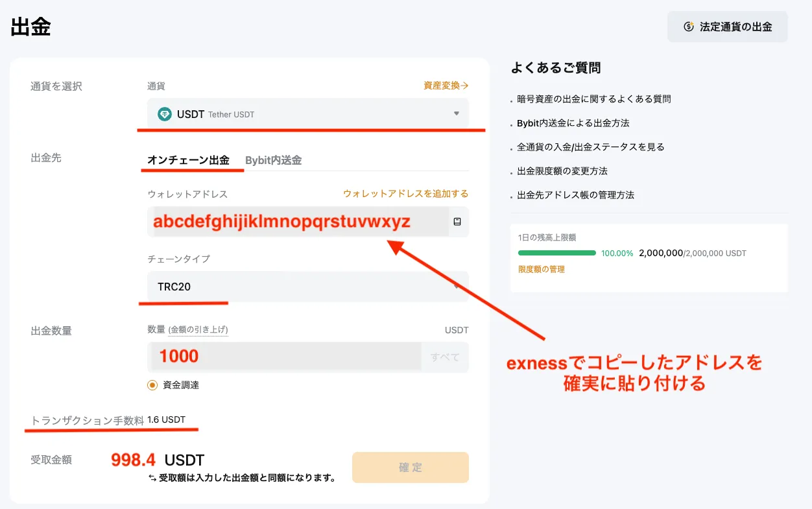Click the 1日の残高上限額 label
The width and height of the screenshot is (812, 509).
point(547,238)
